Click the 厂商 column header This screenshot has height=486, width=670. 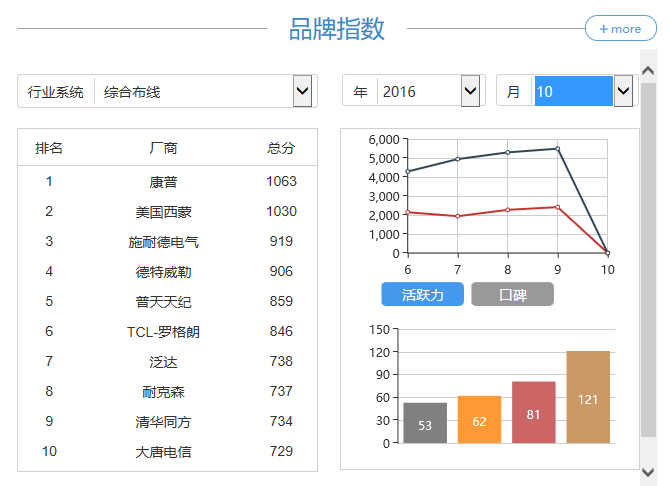click(163, 148)
